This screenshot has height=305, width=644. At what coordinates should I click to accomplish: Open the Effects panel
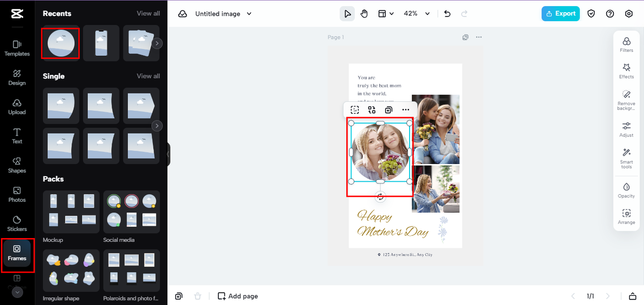(626, 71)
